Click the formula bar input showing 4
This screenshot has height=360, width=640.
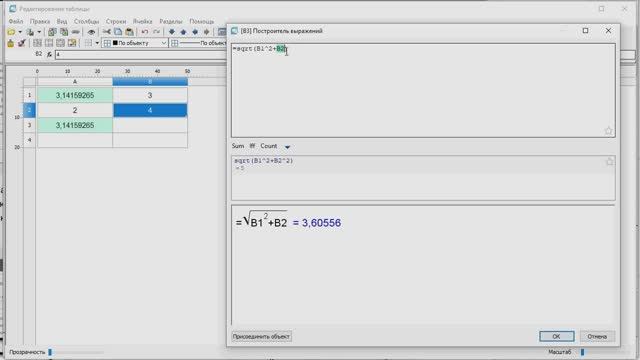pos(140,54)
